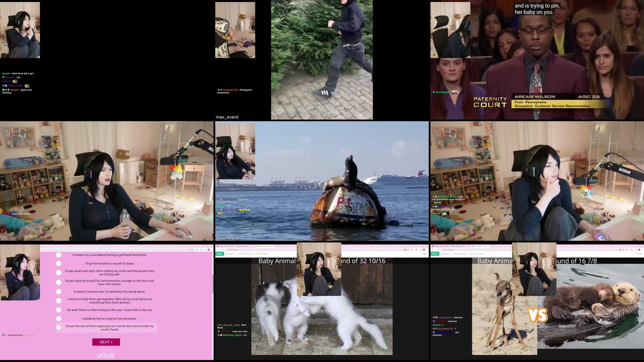Uncheck the "I'll tear the two of them apart" answer

[x=59, y=327]
